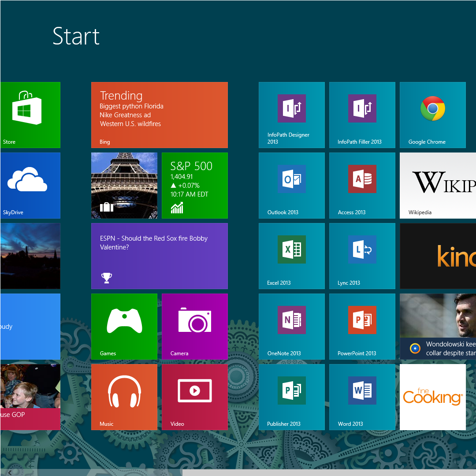The image size is (476, 476).
Task: Open Access 2013 tile
Action: 362,185
